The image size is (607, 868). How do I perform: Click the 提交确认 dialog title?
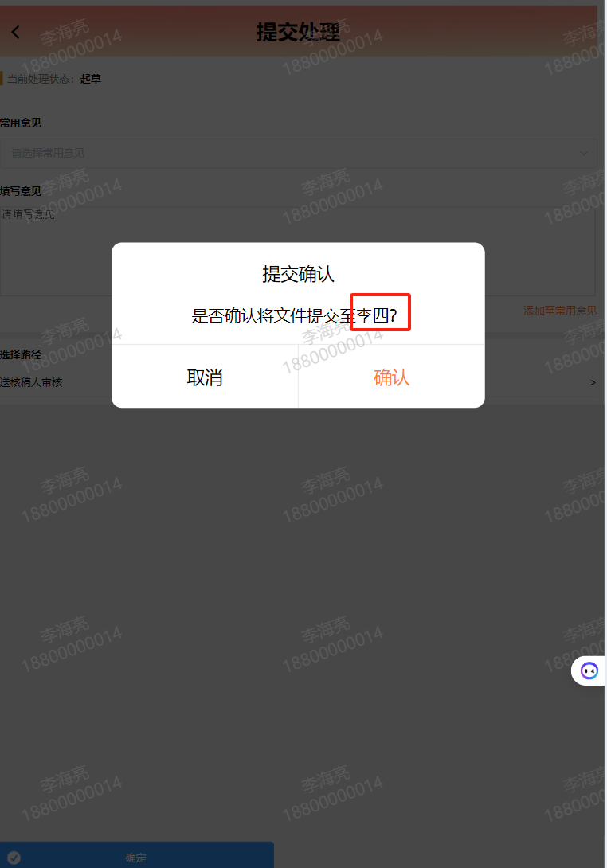coord(298,274)
